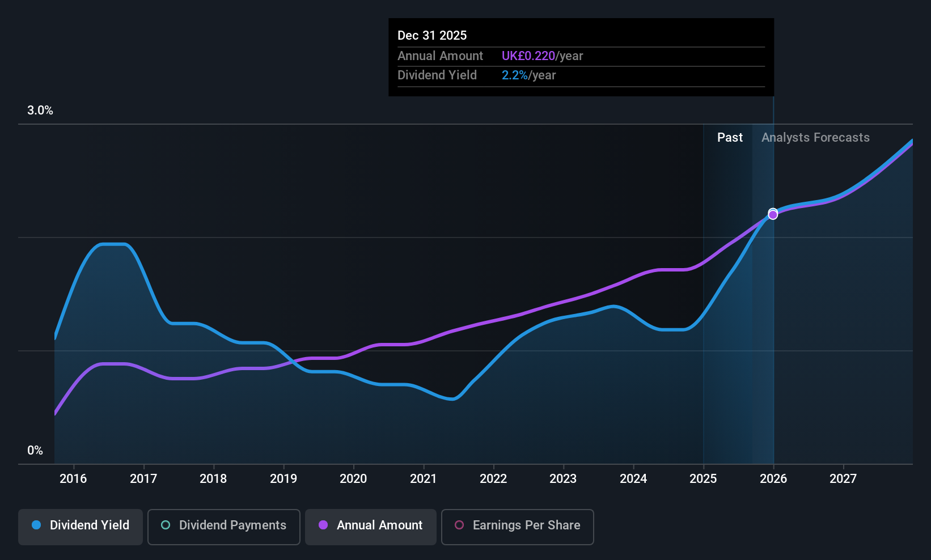Click the 2025 x-axis year label
Viewport: 931px width, 560px height.
click(x=703, y=478)
